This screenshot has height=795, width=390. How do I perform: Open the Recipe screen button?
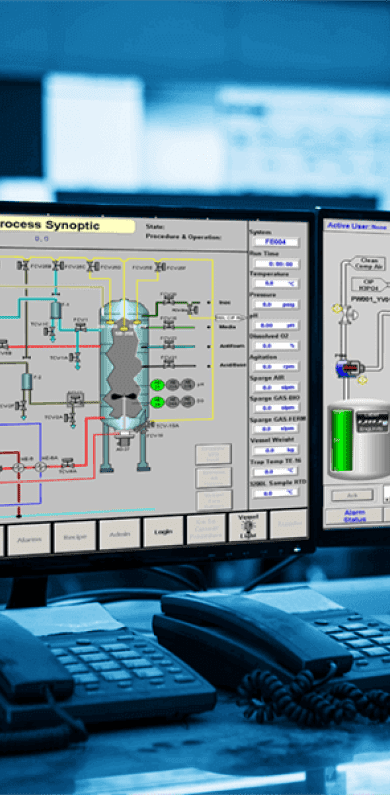[75, 536]
